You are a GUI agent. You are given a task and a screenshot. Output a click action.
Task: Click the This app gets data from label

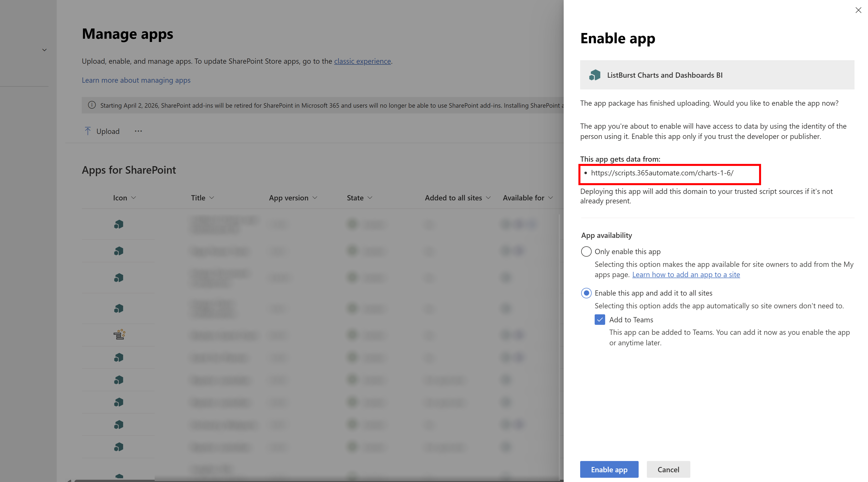coord(620,159)
